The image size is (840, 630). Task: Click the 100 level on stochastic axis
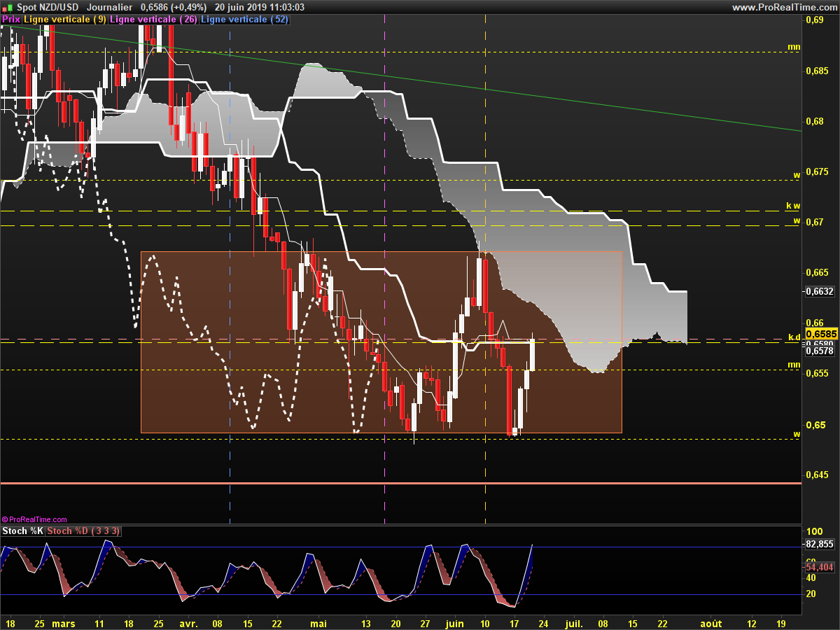[813, 532]
